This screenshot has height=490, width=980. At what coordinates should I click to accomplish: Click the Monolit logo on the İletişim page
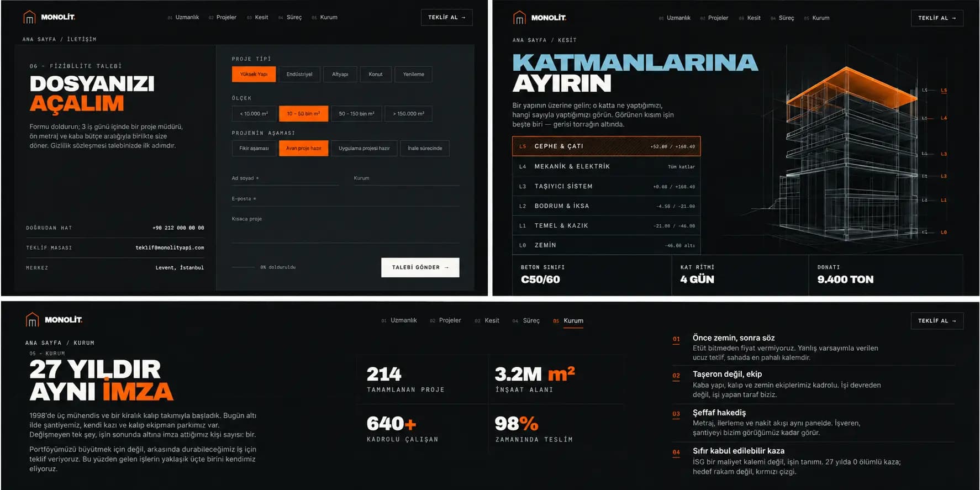click(x=49, y=17)
